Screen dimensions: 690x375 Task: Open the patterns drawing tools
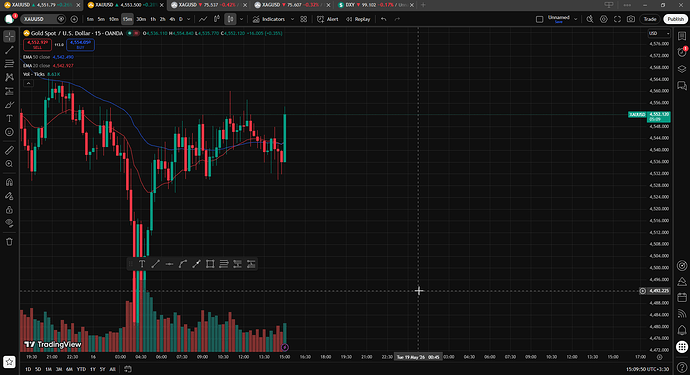click(9, 77)
